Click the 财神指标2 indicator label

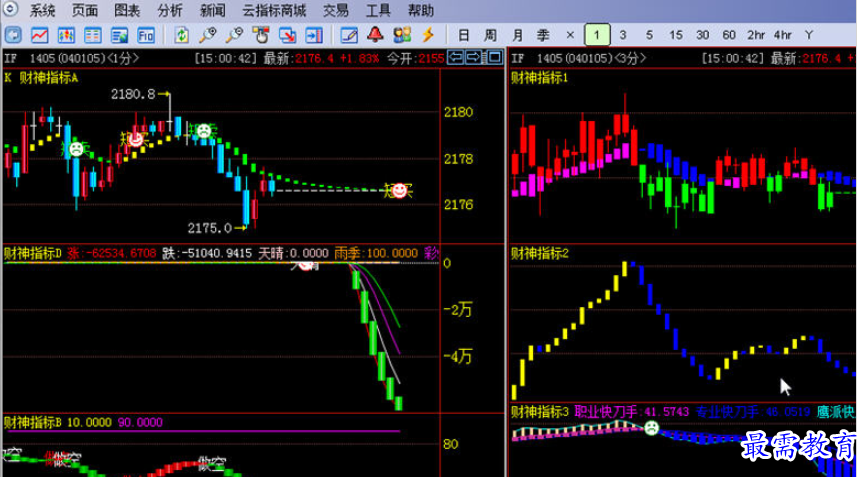(539, 254)
